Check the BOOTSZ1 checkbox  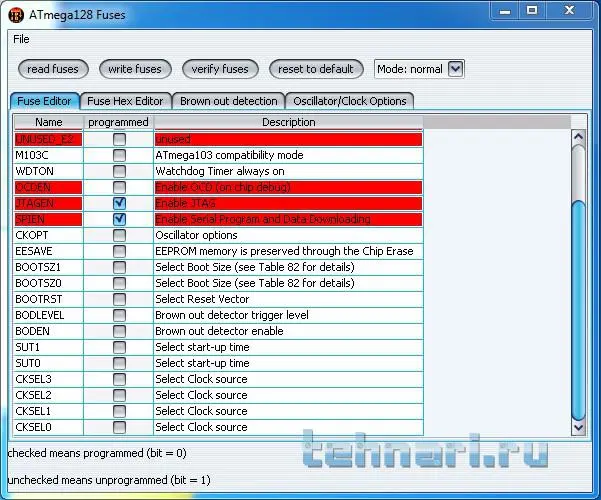coord(119,267)
